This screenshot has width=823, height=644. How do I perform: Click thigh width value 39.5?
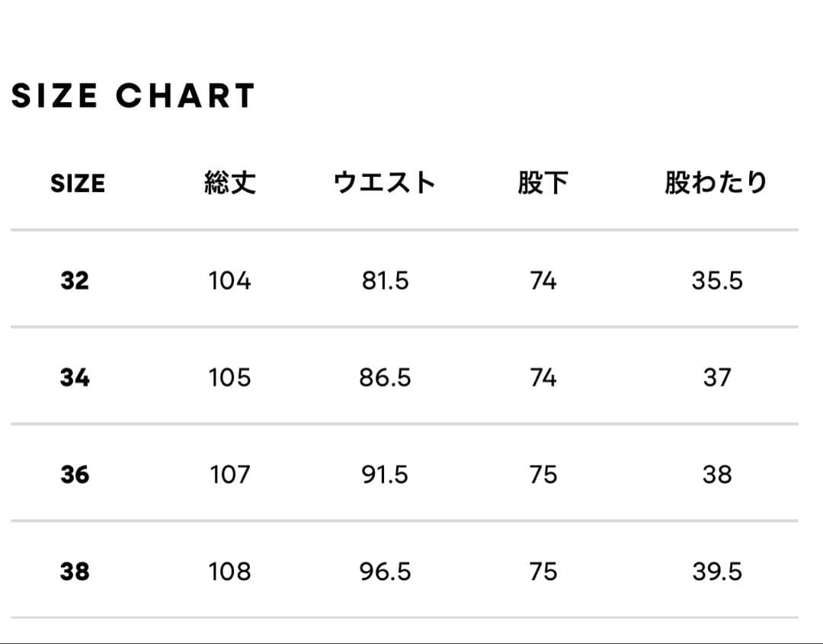pos(717,572)
